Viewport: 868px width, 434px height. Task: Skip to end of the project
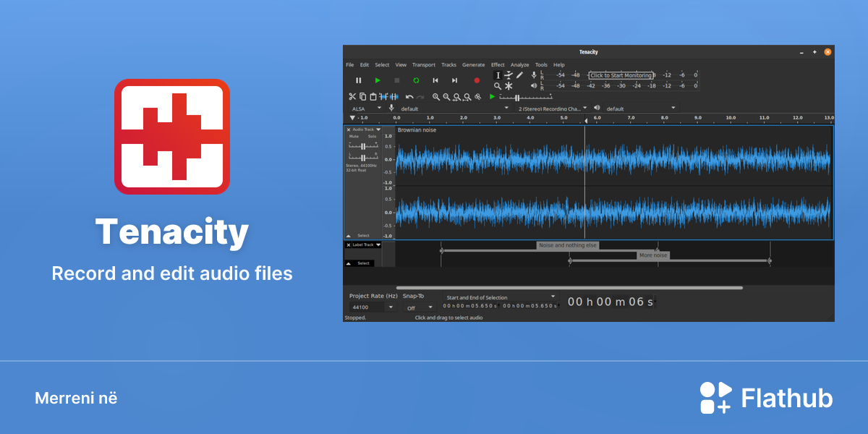click(x=454, y=80)
